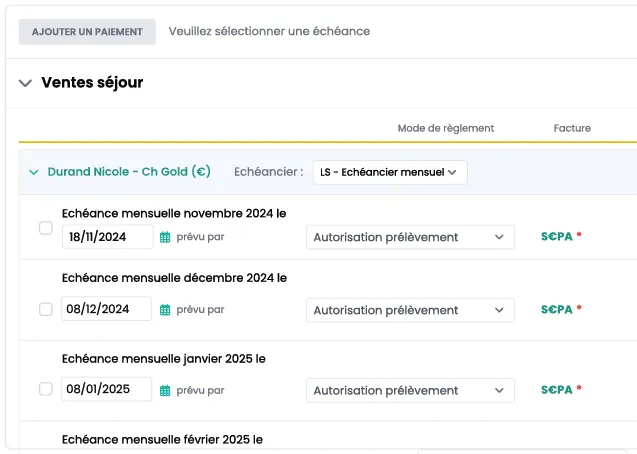This screenshot has width=637, height=454.
Task: Click the SEPA mandate icon for novembre 2024
Action: point(557,236)
